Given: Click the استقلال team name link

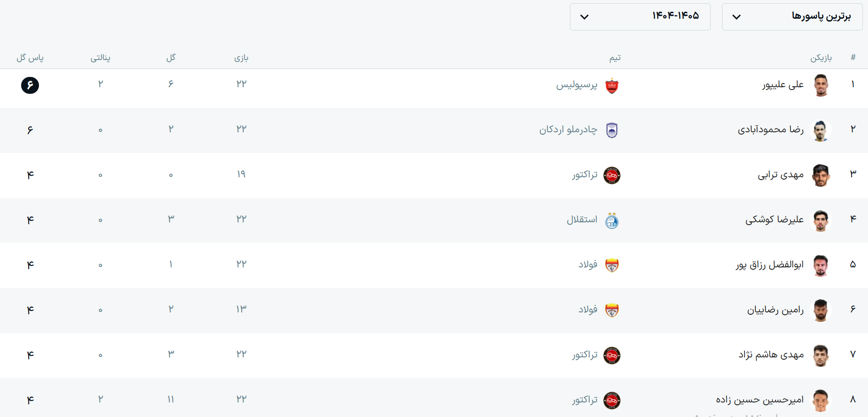Looking at the screenshot, I should [582, 220].
